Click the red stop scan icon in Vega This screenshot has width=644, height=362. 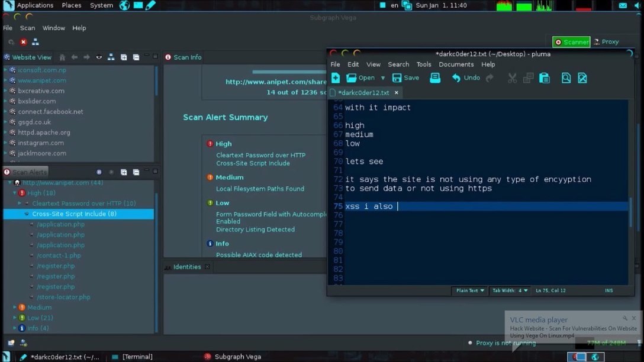(x=24, y=42)
